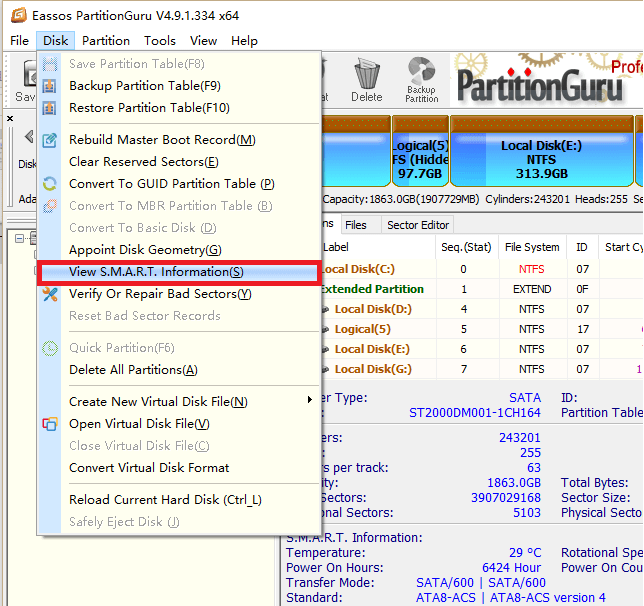Select Local Disk(E:) row in list
The height and width of the screenshot is (606, 644).
[482, 349]
